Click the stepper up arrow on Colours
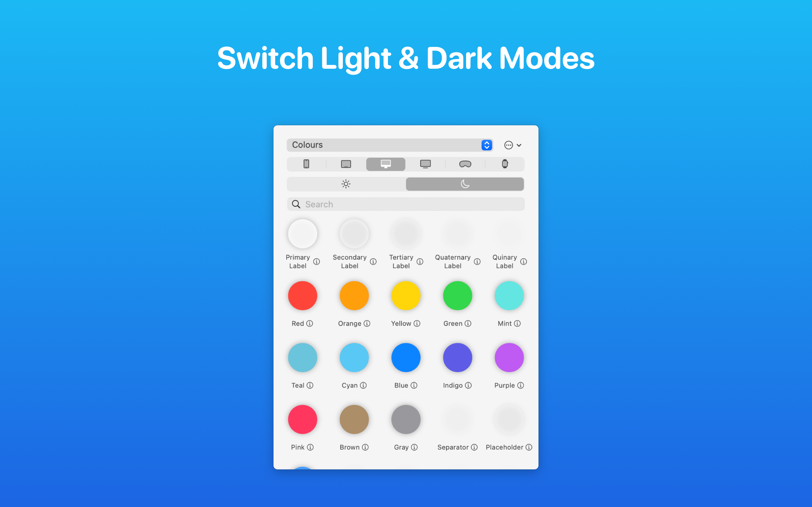 click(x=486, y=143)
